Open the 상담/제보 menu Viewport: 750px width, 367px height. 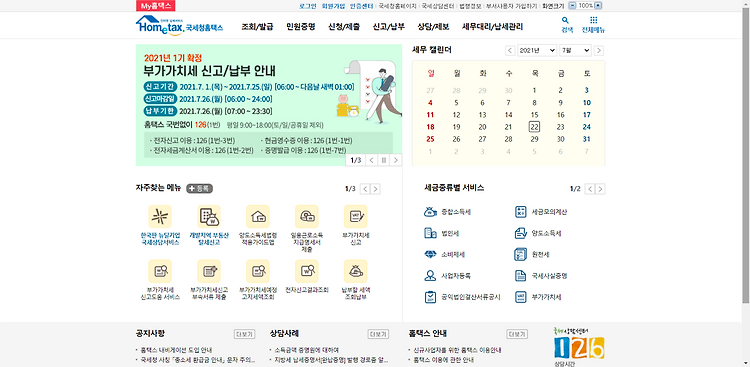pyautogui.click(x=433, y=27)
